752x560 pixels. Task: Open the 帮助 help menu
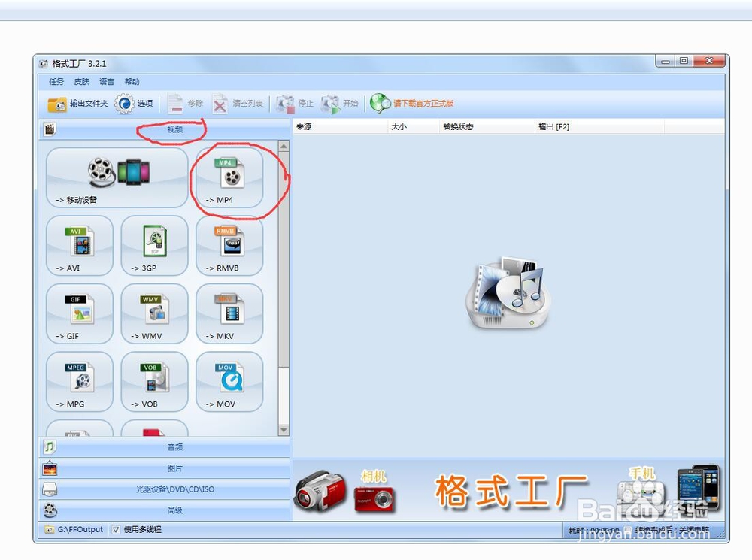pos(132,81)
